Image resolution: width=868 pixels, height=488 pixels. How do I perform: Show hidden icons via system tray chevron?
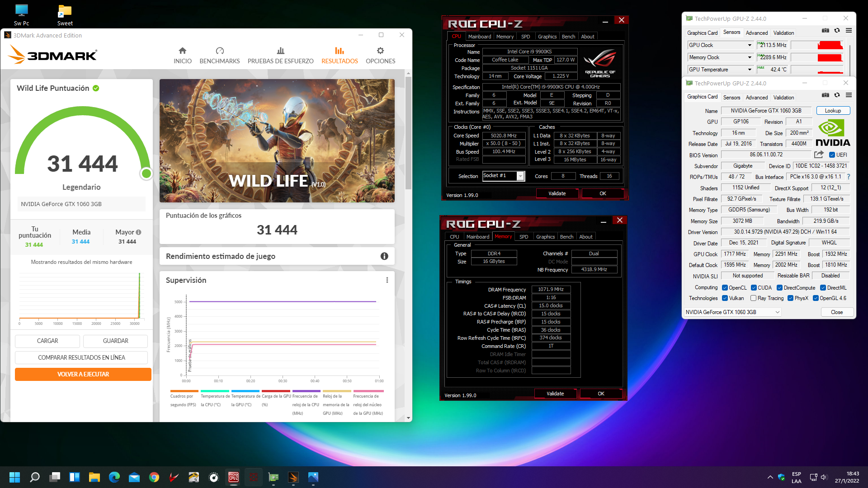coord(770,477)
